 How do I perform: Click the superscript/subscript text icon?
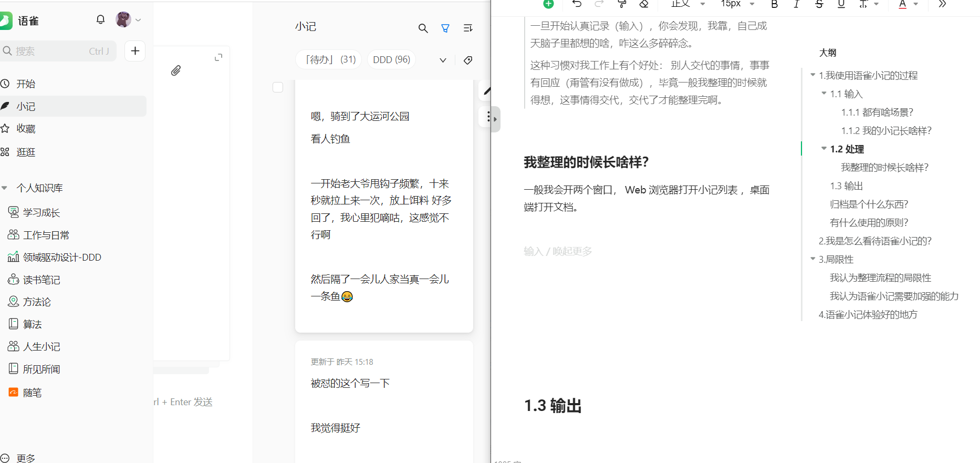(863, 4)
